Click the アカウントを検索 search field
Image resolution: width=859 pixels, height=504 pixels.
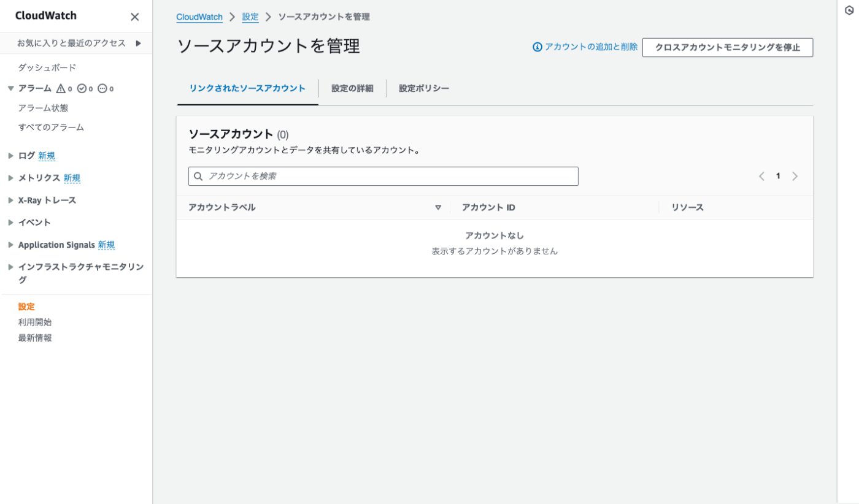click(x=383, y=177)
